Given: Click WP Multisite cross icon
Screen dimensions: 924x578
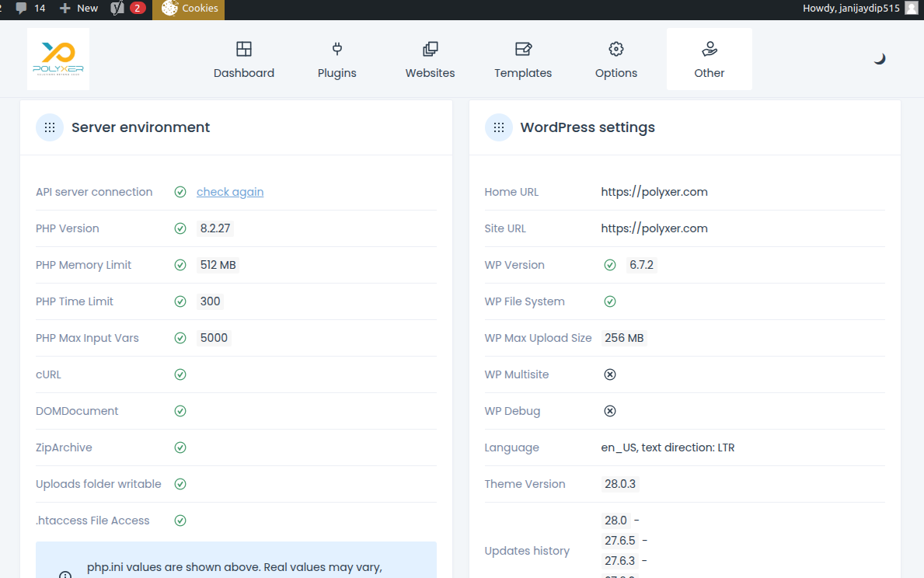Looking at the screenshot, I should pos(610,374).
